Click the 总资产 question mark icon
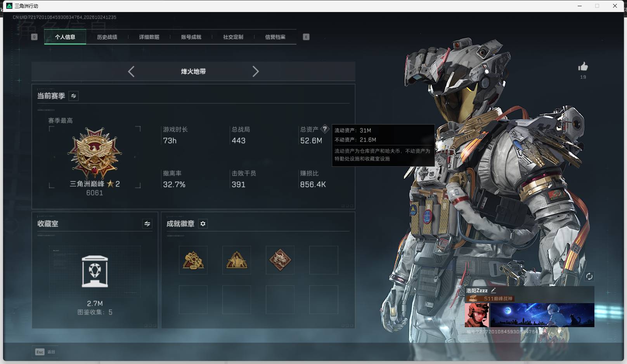627x364 pixels. tap(325, 129)
